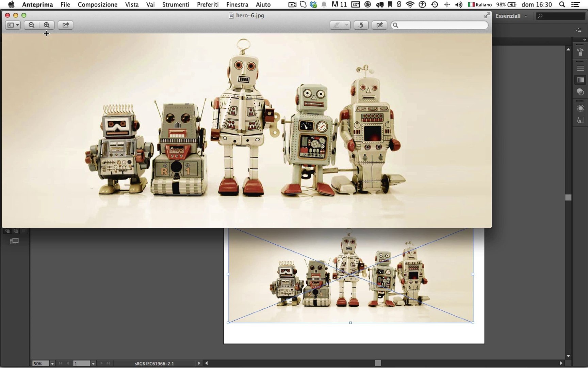588x368 pixels.
Task: Click the zoom out magnifier in Preview toolbar
Action: (x=32, y=25)
